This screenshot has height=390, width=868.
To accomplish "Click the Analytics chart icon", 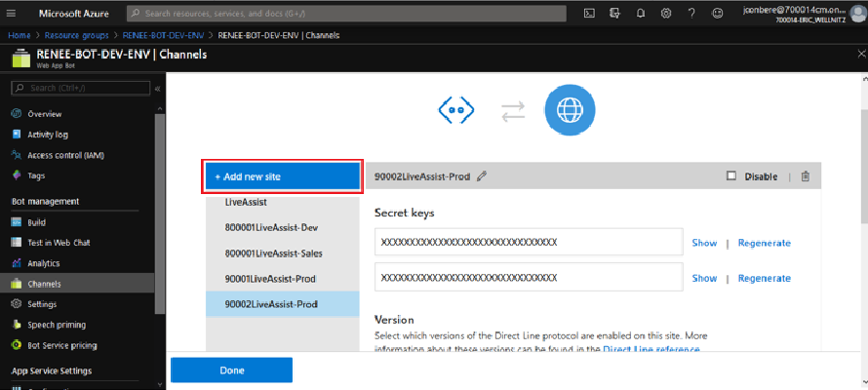I will (16, 263).
